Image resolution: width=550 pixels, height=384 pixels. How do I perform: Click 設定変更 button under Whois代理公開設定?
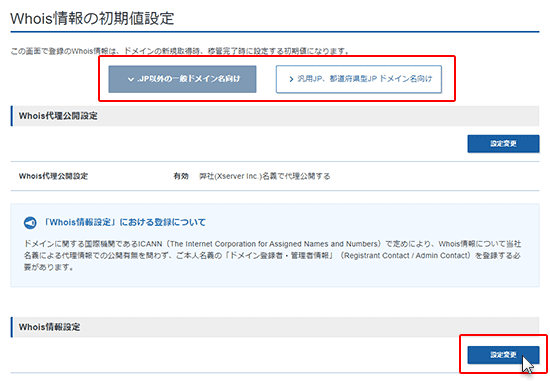pos(503,144)
